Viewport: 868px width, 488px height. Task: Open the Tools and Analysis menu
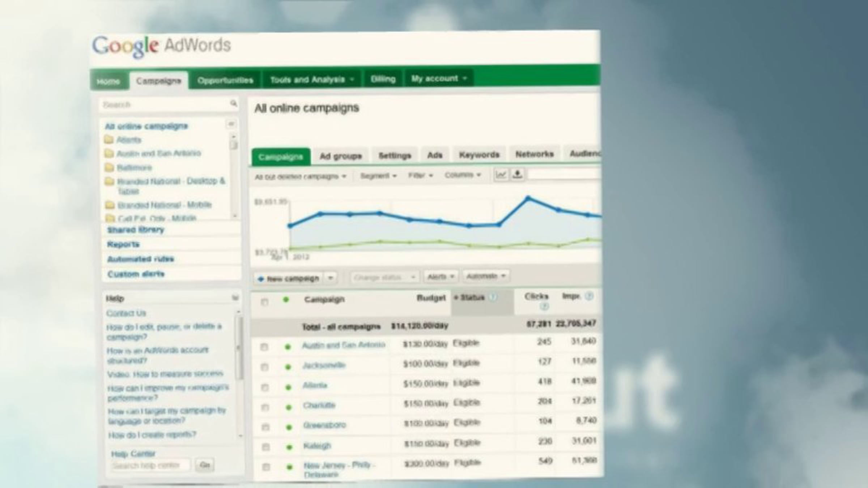pyautogui.click(x=312, y=80)
